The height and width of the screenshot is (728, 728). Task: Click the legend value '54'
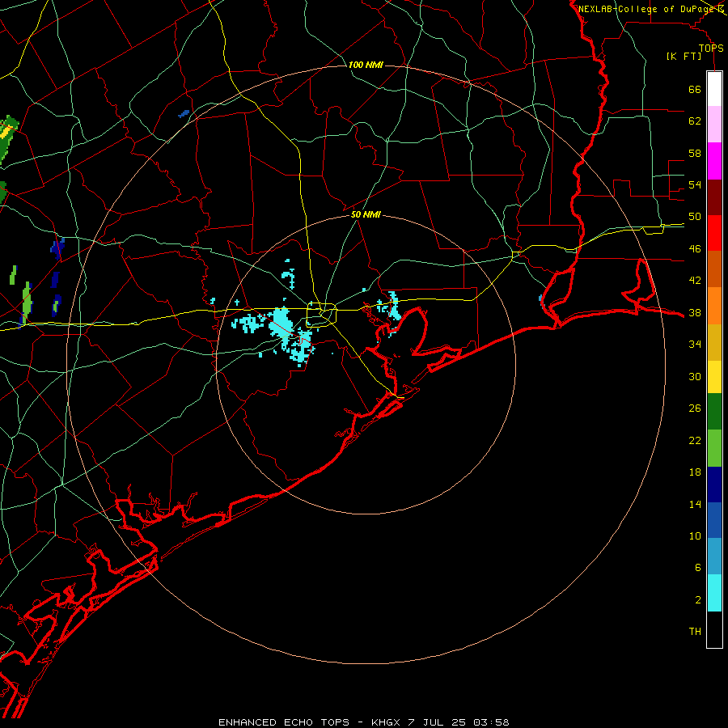coord(695,184)
